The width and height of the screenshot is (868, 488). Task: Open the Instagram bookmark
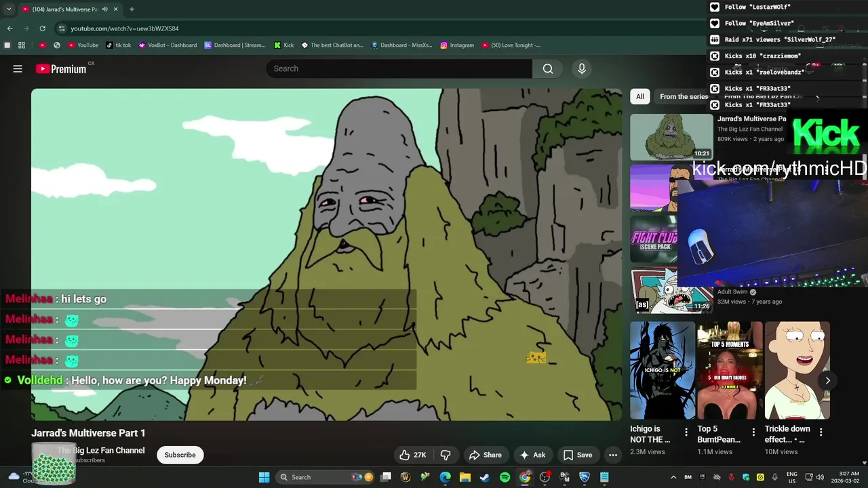[x=457, y=45]
